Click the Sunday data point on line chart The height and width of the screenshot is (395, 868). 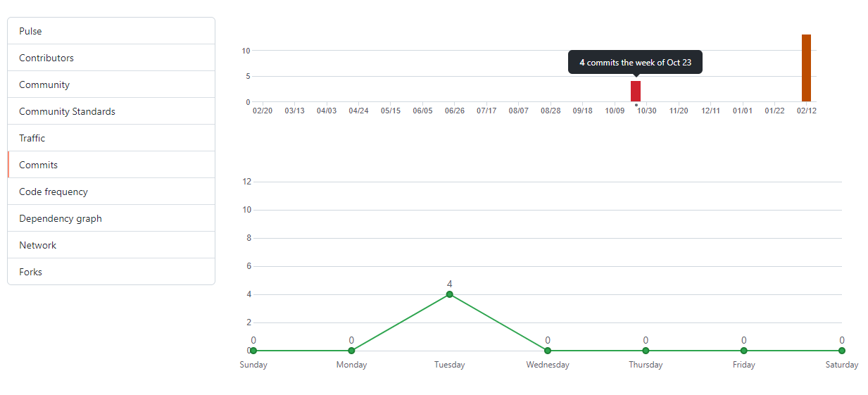(253, 351)
